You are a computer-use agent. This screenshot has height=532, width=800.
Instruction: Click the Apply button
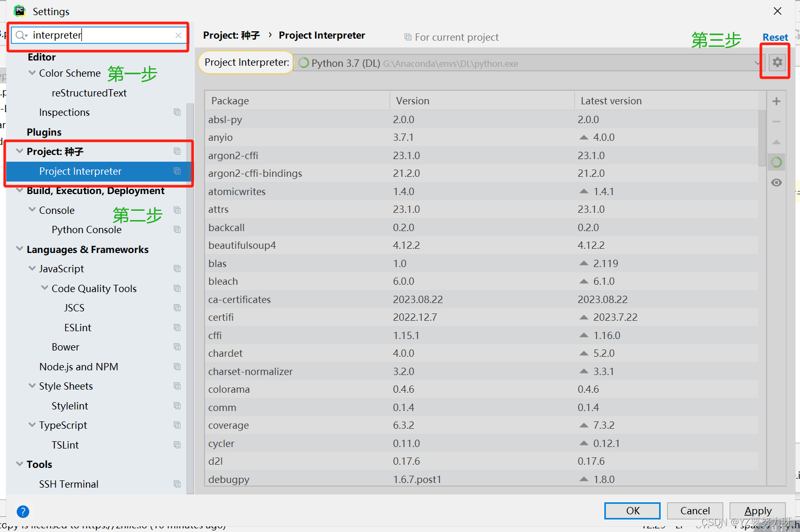click(x=758, y=511)
